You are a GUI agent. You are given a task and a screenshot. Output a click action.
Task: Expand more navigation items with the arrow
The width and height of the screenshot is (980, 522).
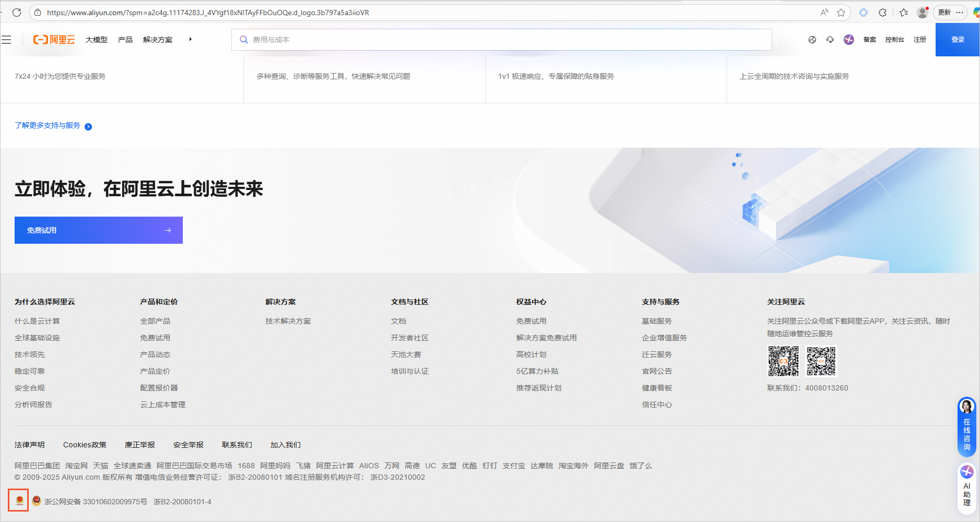tap(191, 39)
